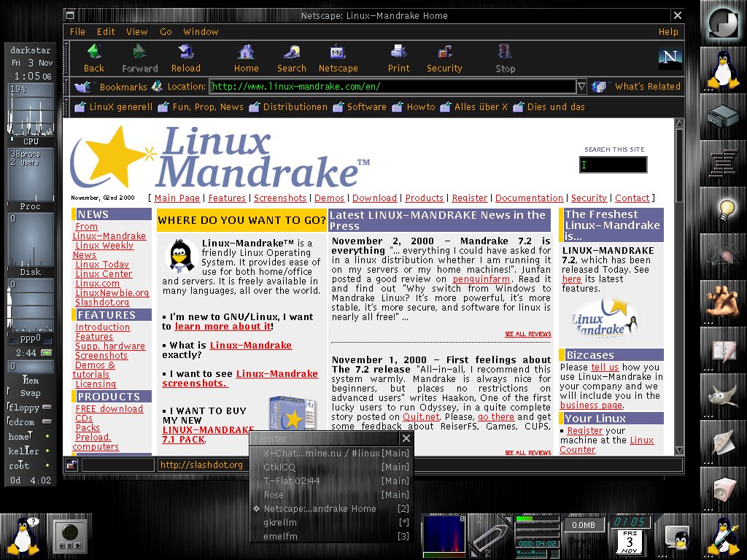The image size is (747, 560).
Task: Launch GIMP from the Wilber dock icon
Action: coord(722,397)
